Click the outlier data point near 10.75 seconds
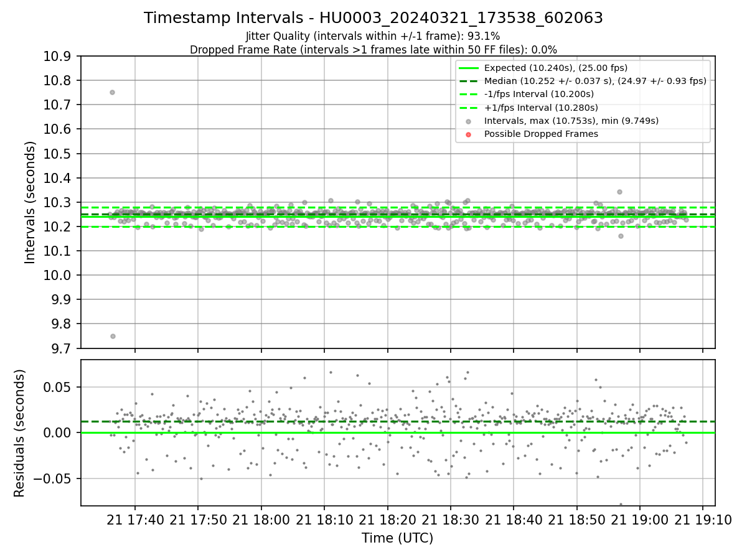The height and width of the screenshot is (560, 747). 112,92
